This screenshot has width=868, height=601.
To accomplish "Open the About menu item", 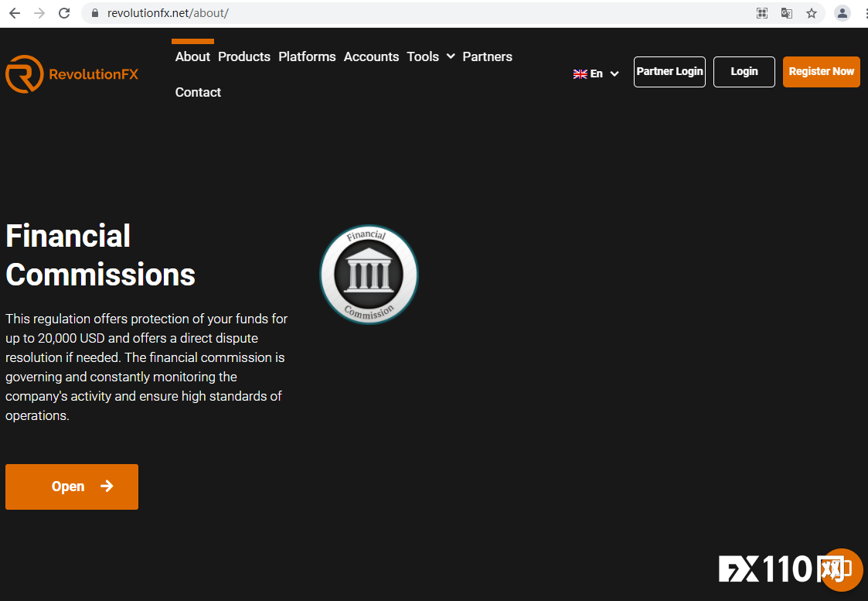I will coord(192,56).
